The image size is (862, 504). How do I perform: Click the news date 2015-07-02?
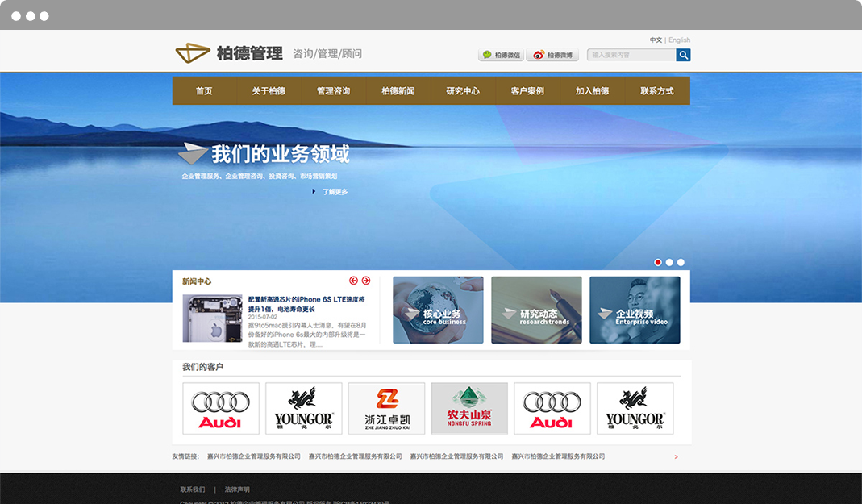262,317
